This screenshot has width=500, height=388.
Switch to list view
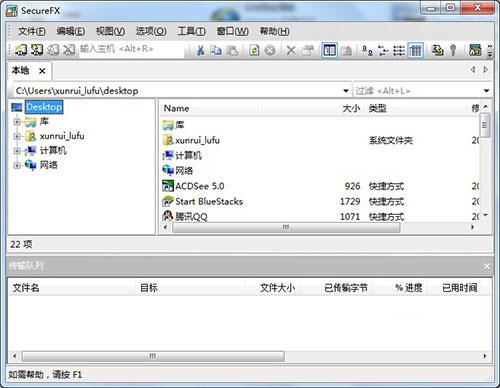pos(399,51)
